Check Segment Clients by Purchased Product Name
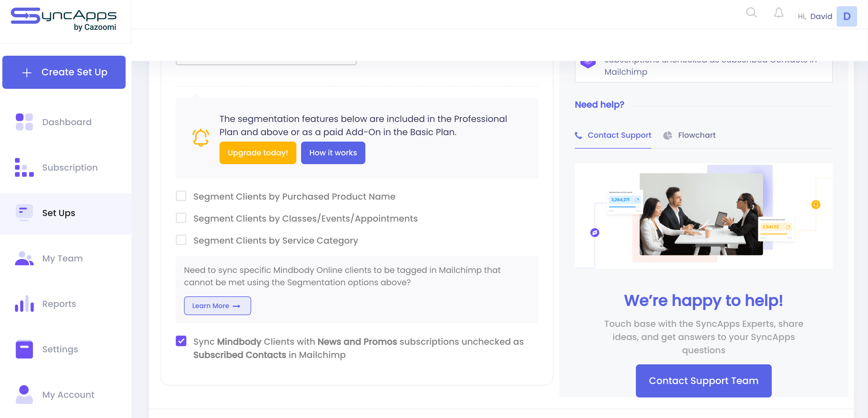 coord(181,196)
